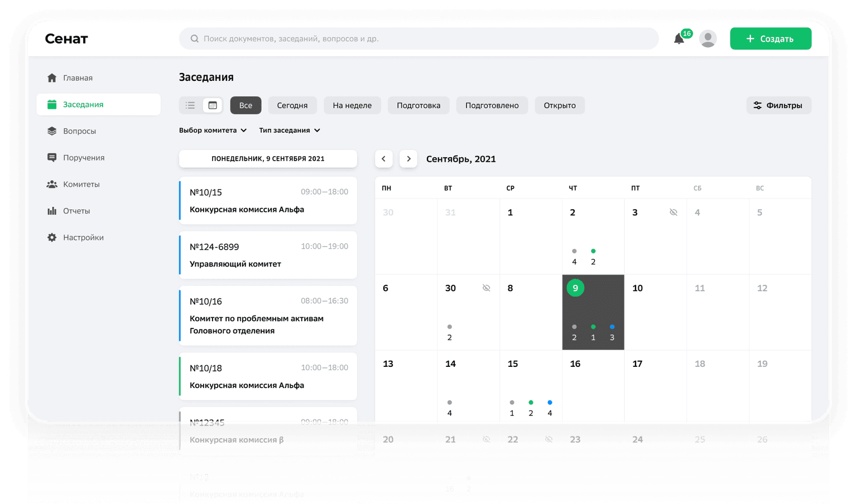Select the Подготовка filter tab
The image size is (857, 504).
tap(418, 105)
